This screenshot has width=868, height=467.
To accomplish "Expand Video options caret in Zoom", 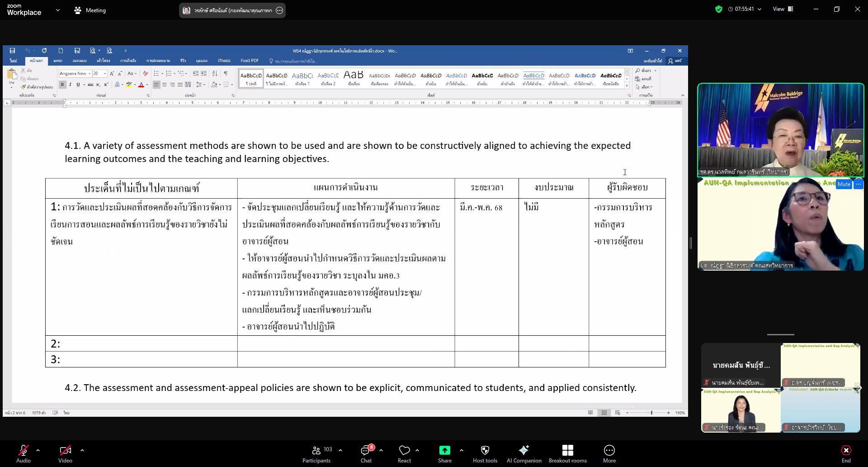I will 82,450.
